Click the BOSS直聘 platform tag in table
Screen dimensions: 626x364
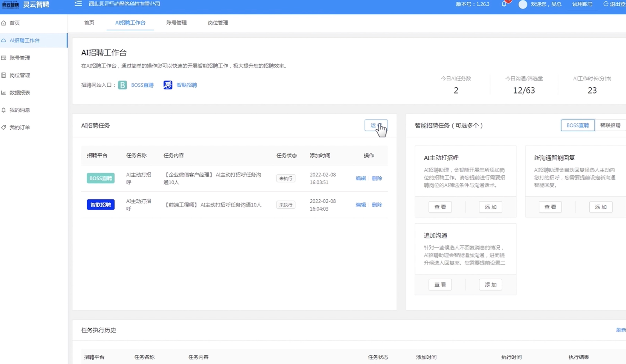click(x=101, y=178)
